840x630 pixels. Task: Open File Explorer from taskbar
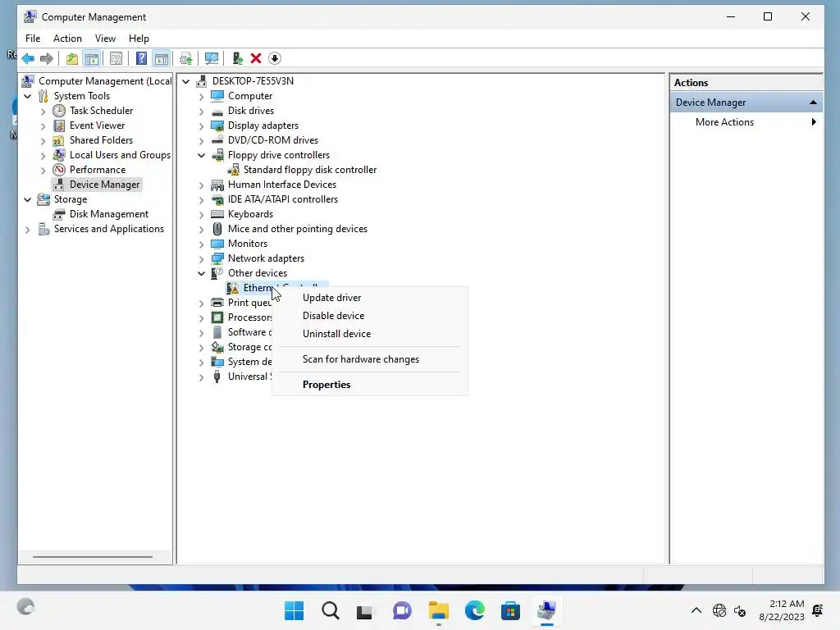[x=439, y=610]
